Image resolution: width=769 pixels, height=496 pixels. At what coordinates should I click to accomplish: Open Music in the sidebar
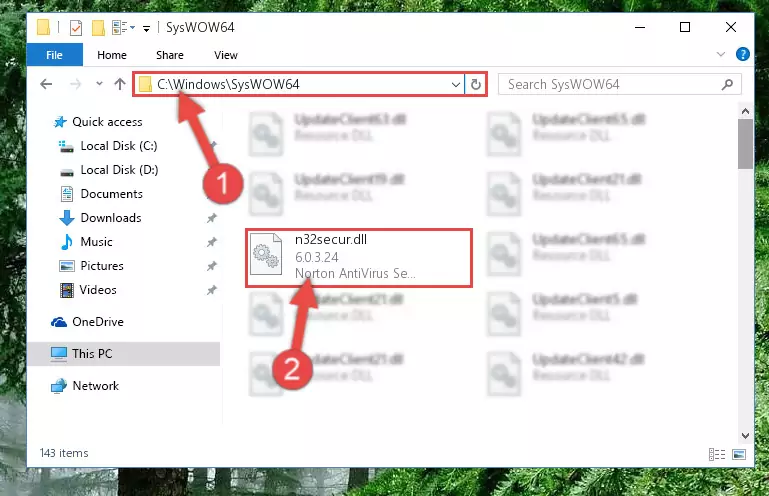(96, 242)
